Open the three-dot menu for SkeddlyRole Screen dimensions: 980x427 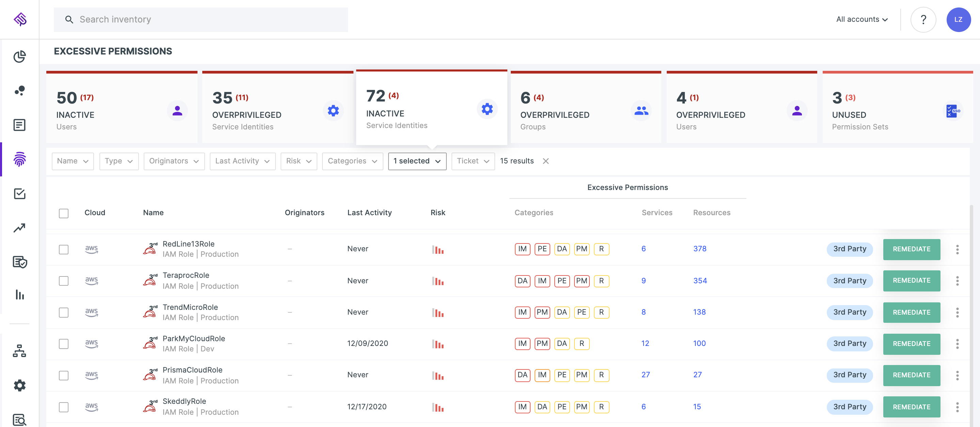pos(957,407)
